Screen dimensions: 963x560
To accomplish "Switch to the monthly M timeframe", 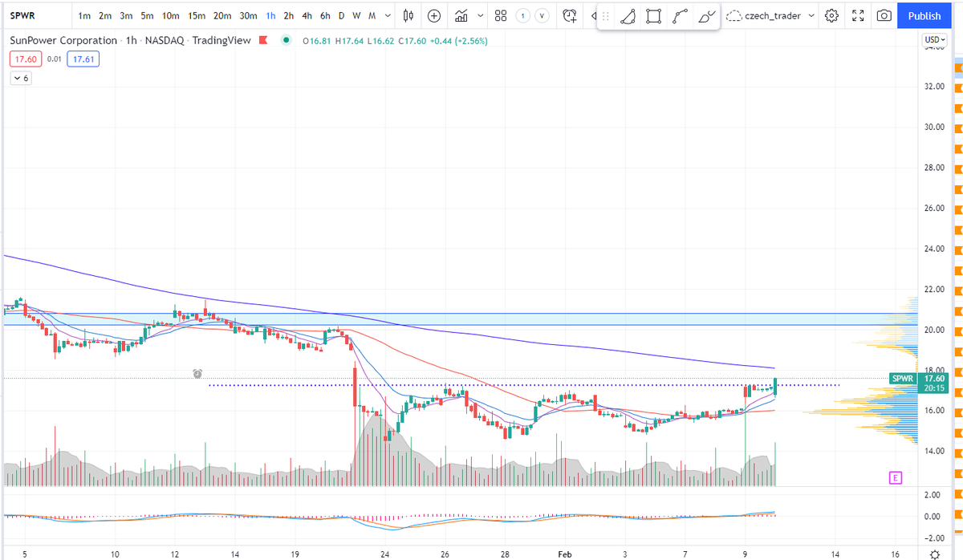I will [372, 15].
